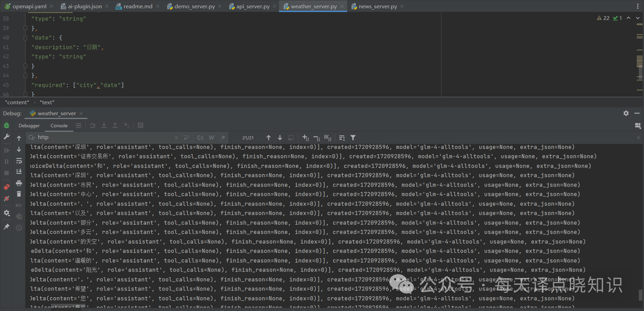Enable Words (W) search option

(x=211, y=138)
